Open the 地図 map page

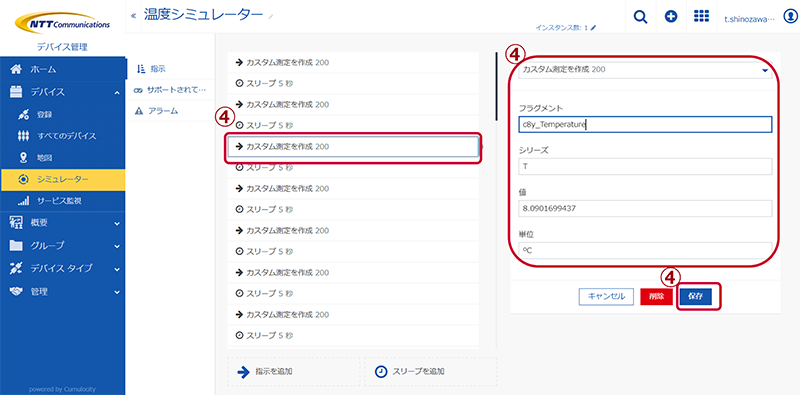[62, 158]
